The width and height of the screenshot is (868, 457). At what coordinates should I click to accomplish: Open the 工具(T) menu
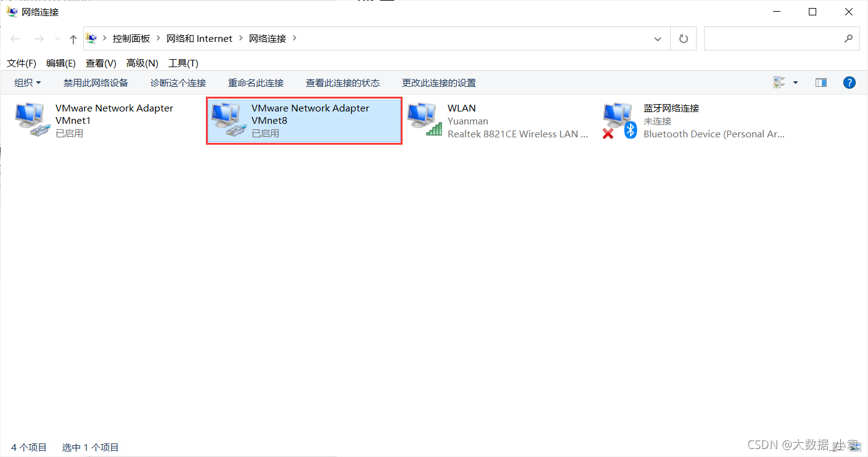coord(184,63)
